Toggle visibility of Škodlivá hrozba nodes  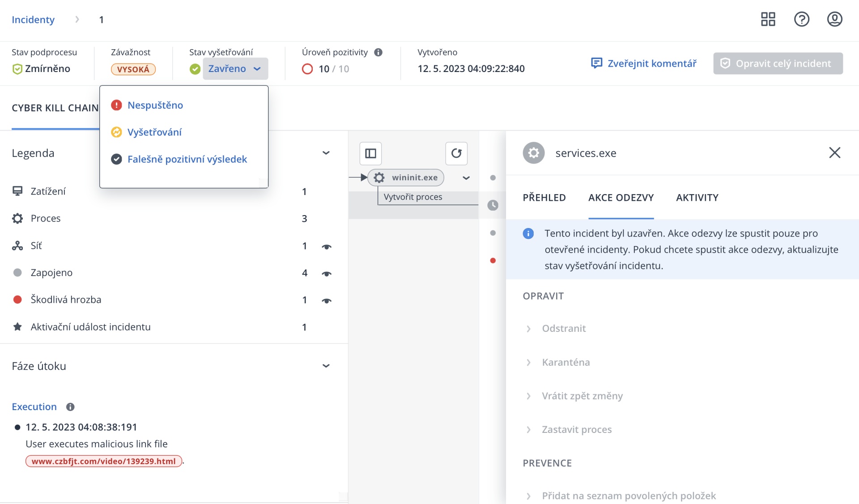click(x=327, y=301)
